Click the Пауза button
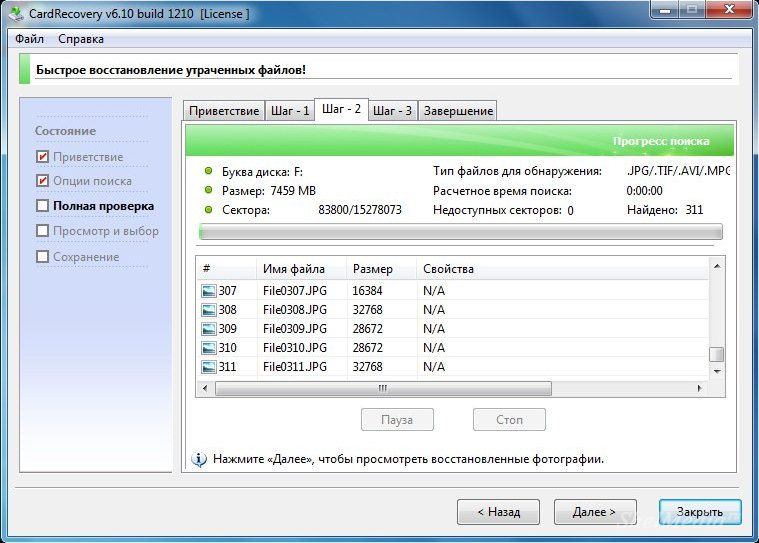Image resolution: width=759 pixels, height=543 pixels. click(x=397, y=420)
